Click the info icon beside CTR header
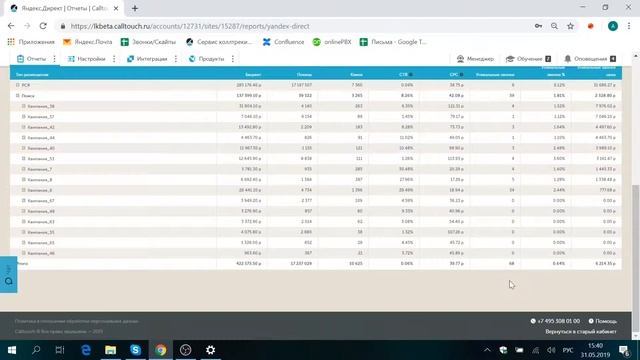 411,74
